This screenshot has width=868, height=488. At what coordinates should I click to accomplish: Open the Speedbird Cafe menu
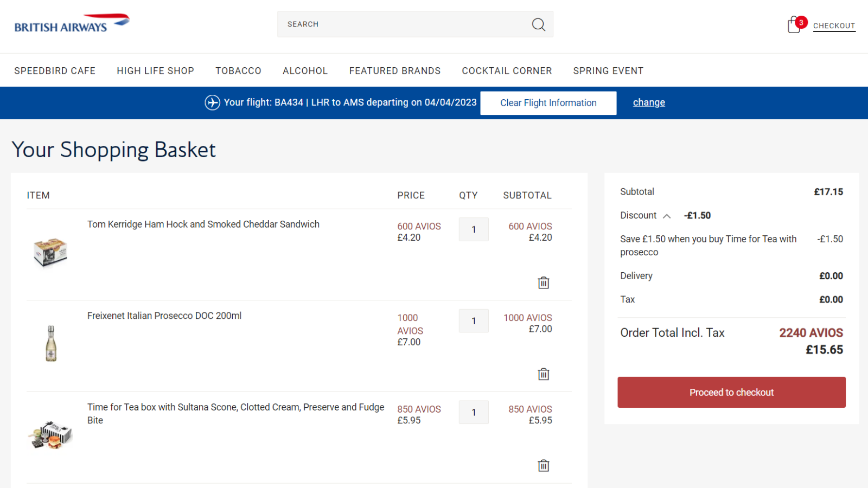pyautogui.click(x=55, y=71)
